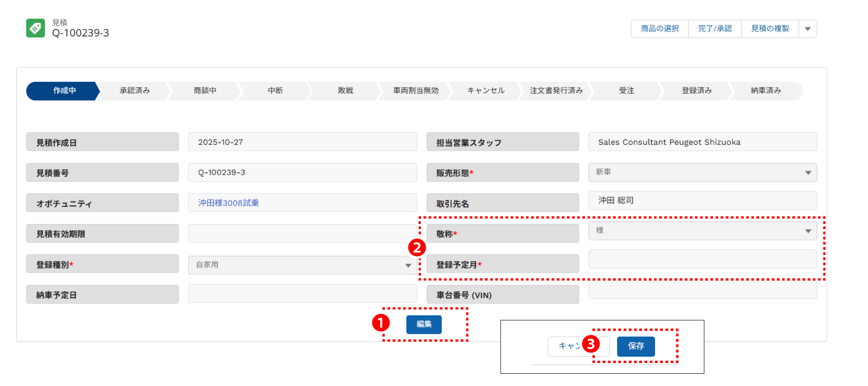
Task: Expand the 登録種別 dropdown showing 自家用
Action: click(302, 265)
